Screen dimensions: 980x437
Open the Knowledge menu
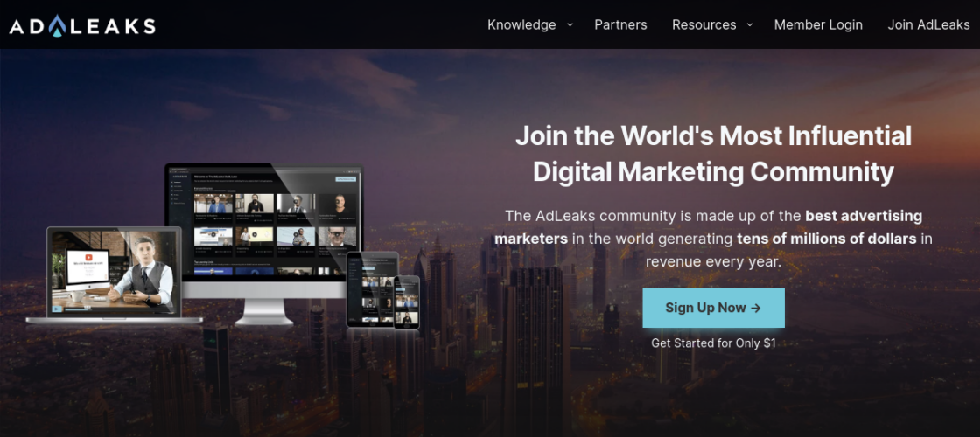[x=521, y=24]
